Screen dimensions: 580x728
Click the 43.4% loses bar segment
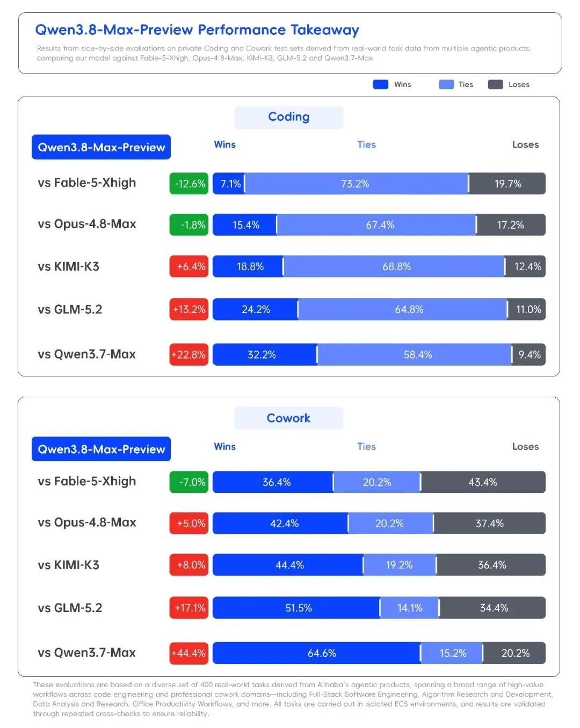(x=483, y=482)
